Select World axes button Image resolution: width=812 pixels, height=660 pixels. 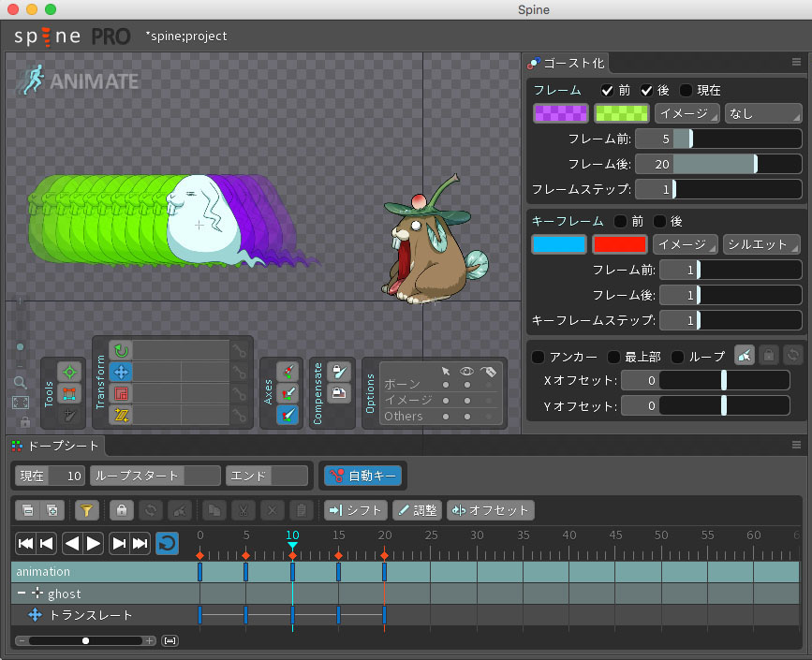(x=288, y=415)
